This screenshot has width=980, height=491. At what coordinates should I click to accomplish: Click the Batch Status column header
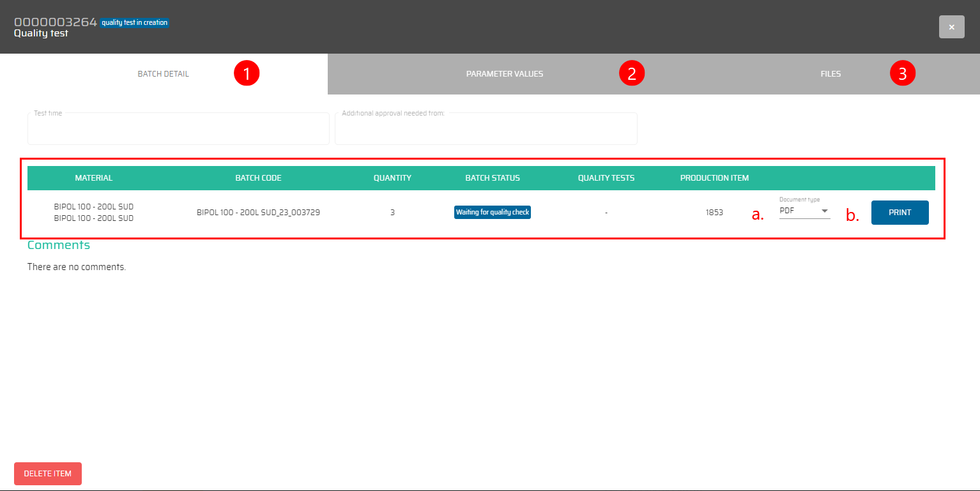pyautogui.click(x=492, y=178)
